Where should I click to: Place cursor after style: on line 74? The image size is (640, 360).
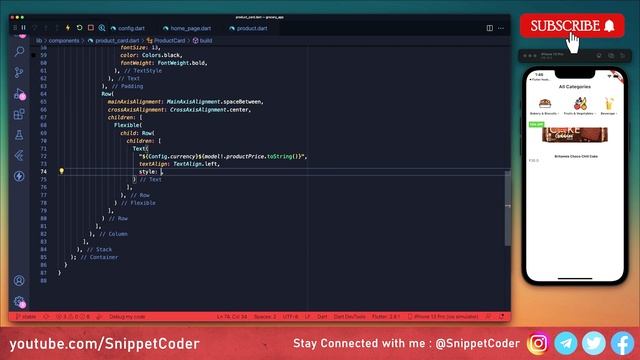coord(161,172)
